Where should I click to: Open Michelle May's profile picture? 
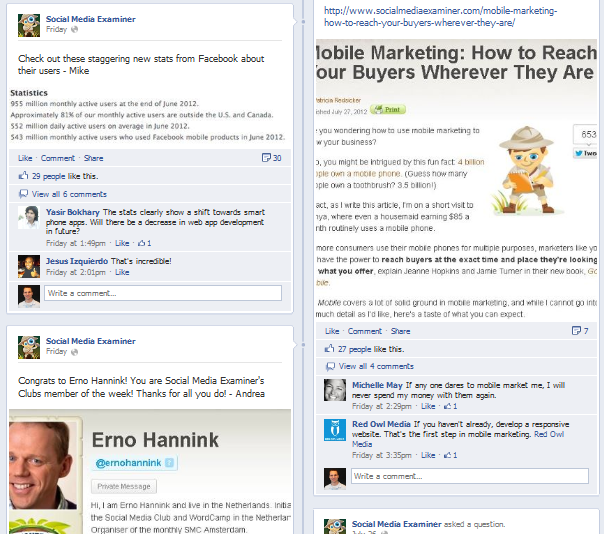coord(335,390)
